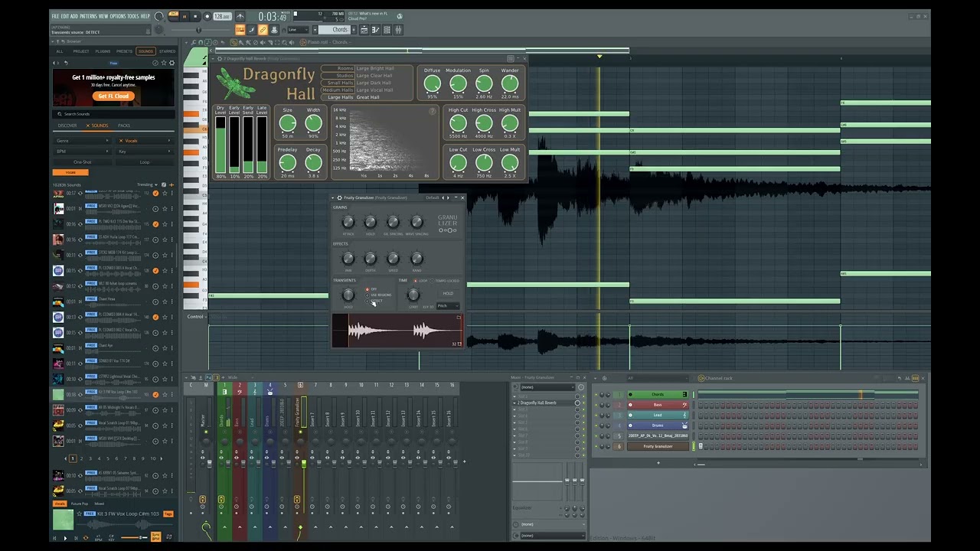
Task: Go to browser results page 2
Action: pos(81,458)
